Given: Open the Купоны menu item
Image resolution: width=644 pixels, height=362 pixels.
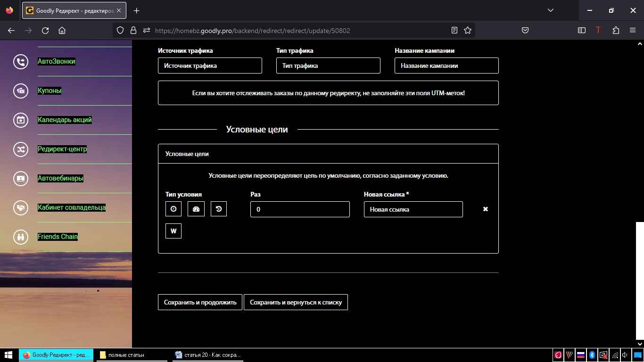Looking at the screenshot, I should coord(50,90).
